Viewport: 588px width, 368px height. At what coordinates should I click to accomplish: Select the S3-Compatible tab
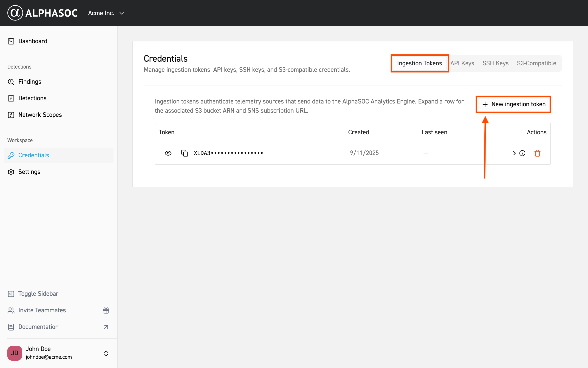(537, 63)
